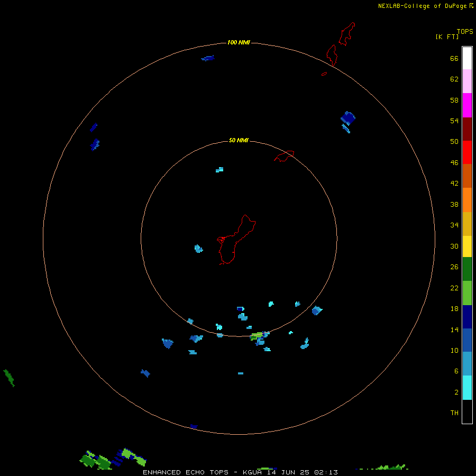The height and width of the screenshot is (476, 476).
Task: Click the navy echo blob northeast of Guam
Action: [x=348, y=118]
